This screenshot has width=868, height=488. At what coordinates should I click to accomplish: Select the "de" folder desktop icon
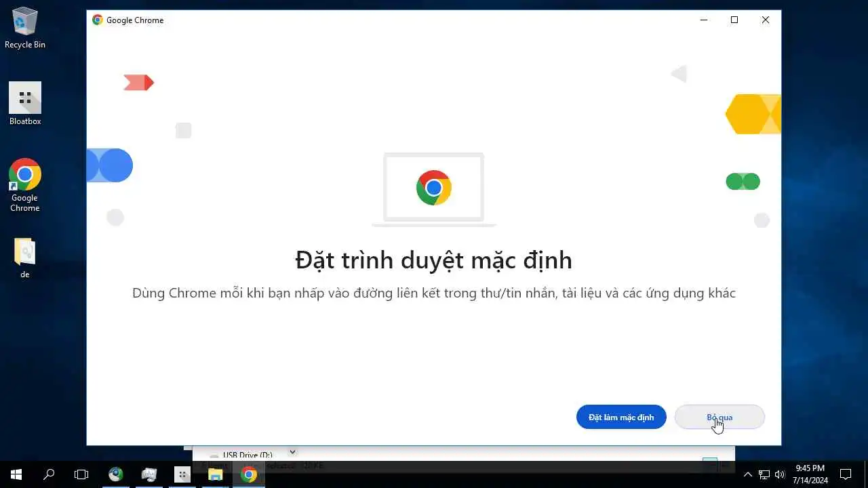tap(25, 258)
